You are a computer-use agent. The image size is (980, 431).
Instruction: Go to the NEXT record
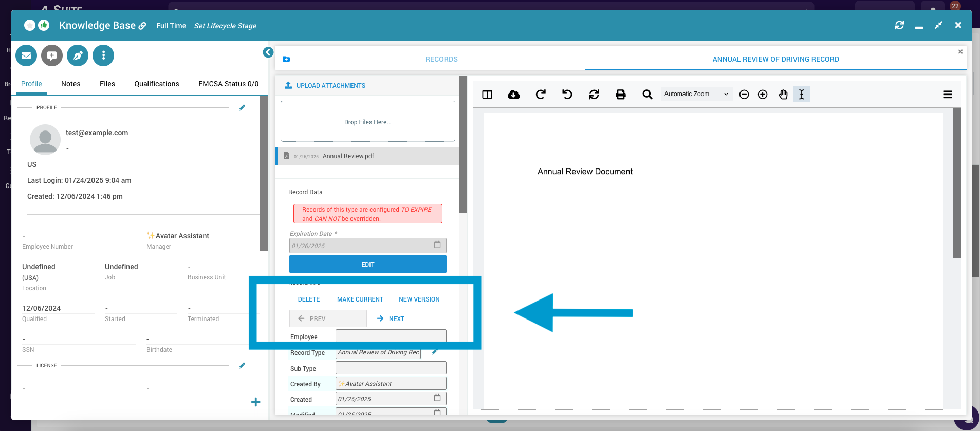click(x=391, y=318)
